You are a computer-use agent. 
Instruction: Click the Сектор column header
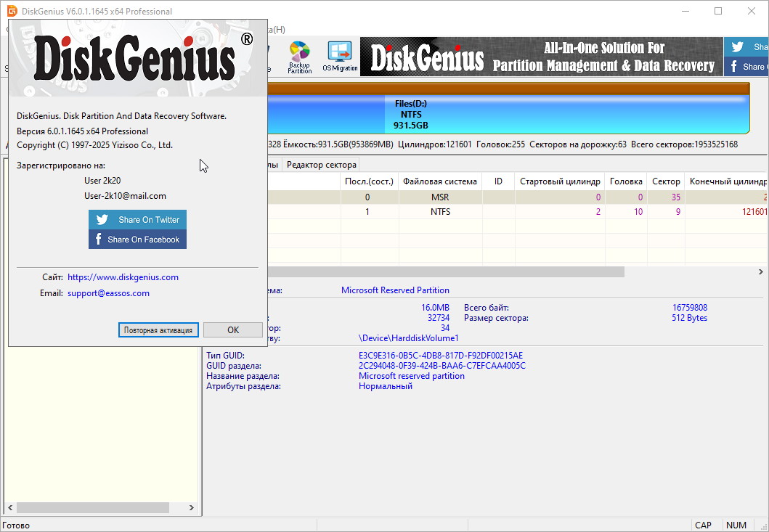tap(666, 181)
